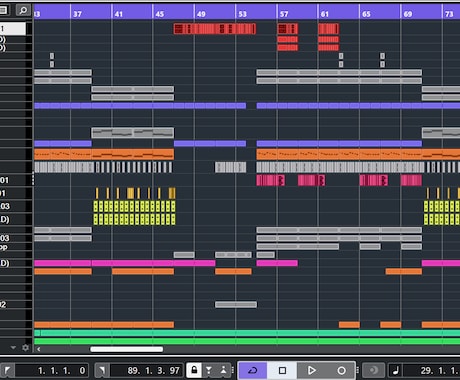460x380 pixels.
Task: Enable Punch Out on the transport bar
Action: 223,370
